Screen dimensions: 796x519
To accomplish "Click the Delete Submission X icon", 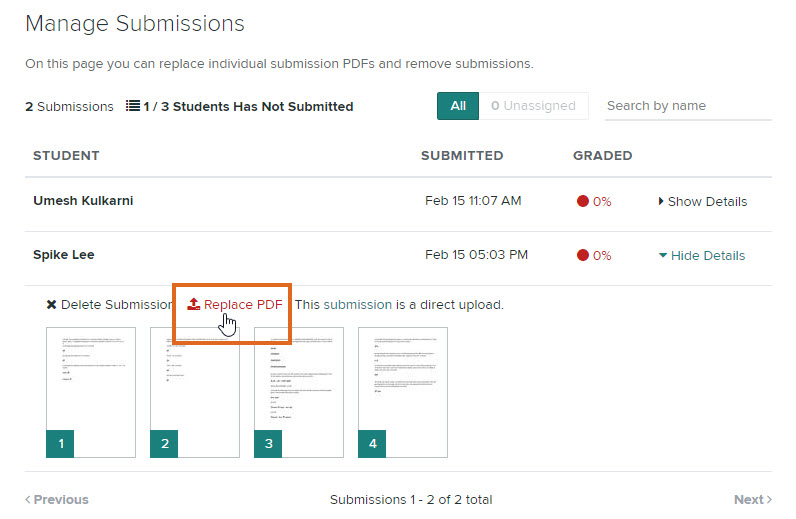I will pyautogui.click(x=51, y=304).
